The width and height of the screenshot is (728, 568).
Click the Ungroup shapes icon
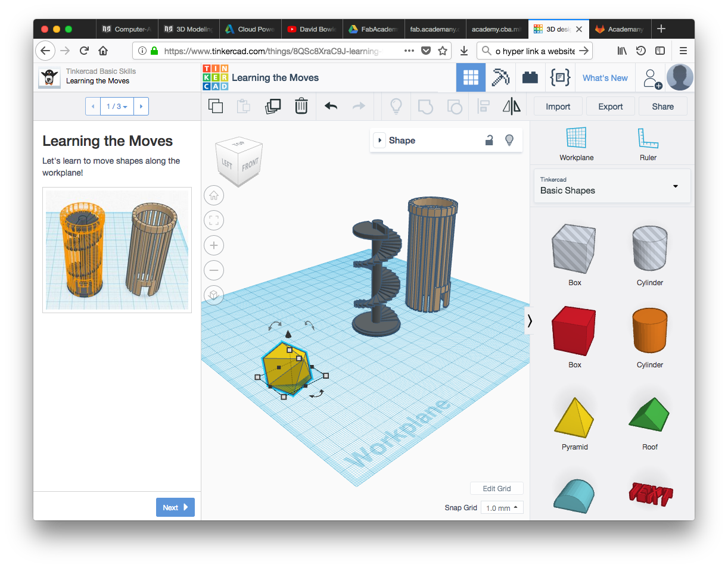[454, 107]
